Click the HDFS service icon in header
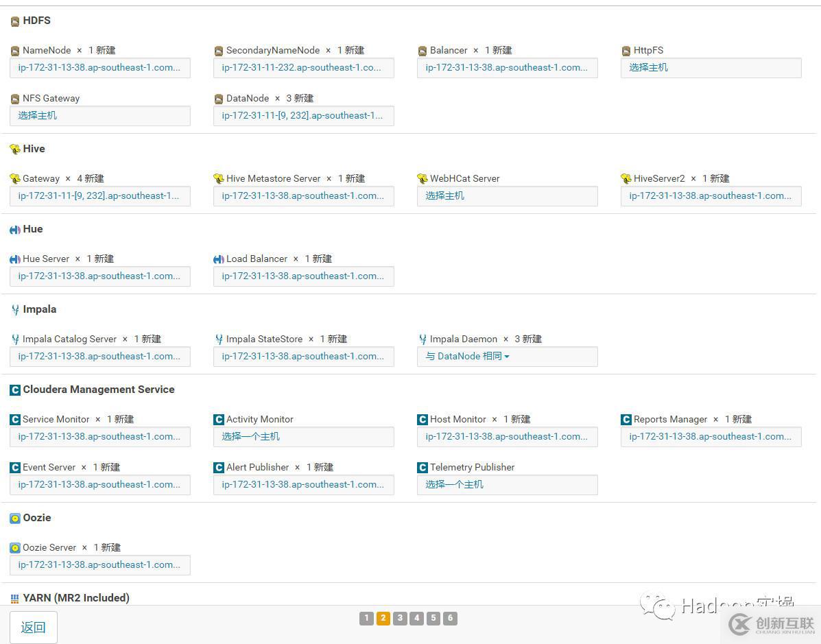821x644 pixels. click(15, 21)
